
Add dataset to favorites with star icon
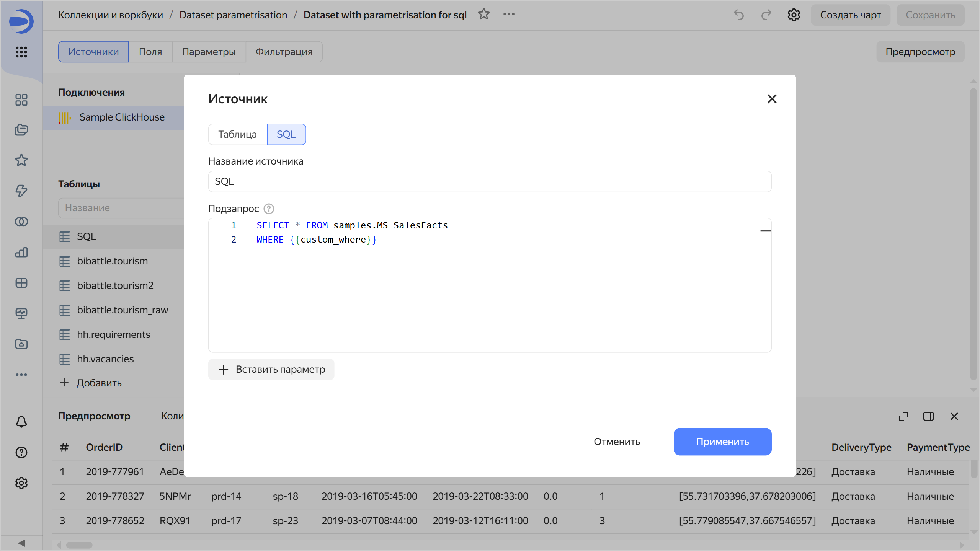point(484,15)
